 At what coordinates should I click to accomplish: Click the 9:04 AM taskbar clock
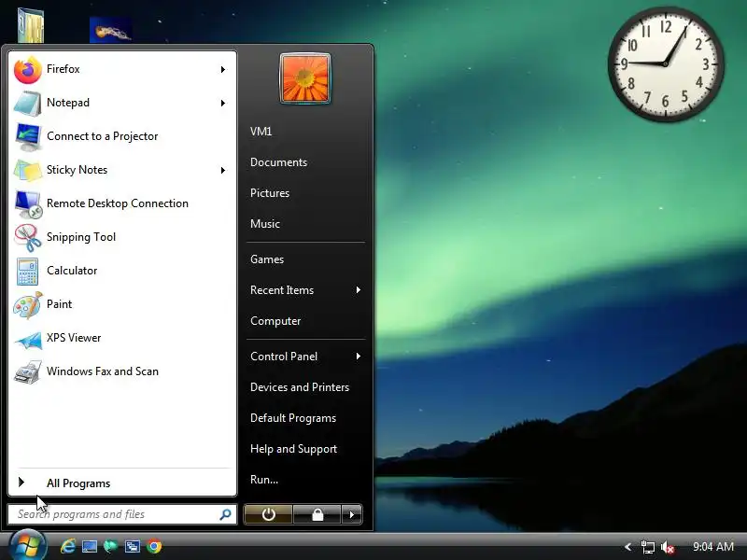pyautogui.click(x=713, y=547)
